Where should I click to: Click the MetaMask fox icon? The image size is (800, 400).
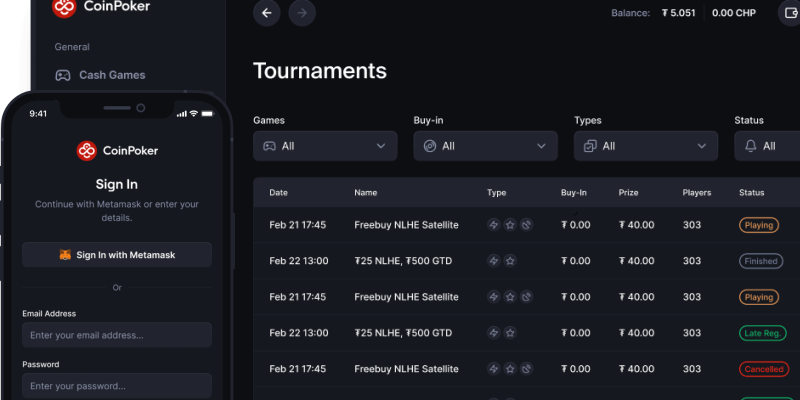(x=65, y=255)
